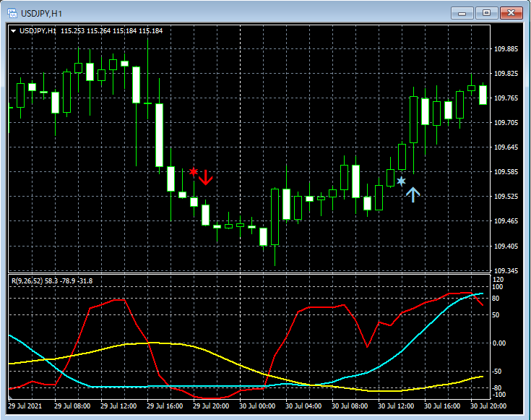The width and height of the screenshot is (531, 420).
Task: Click the 109.465 price scale label
Action: click(x=506, y=220)
